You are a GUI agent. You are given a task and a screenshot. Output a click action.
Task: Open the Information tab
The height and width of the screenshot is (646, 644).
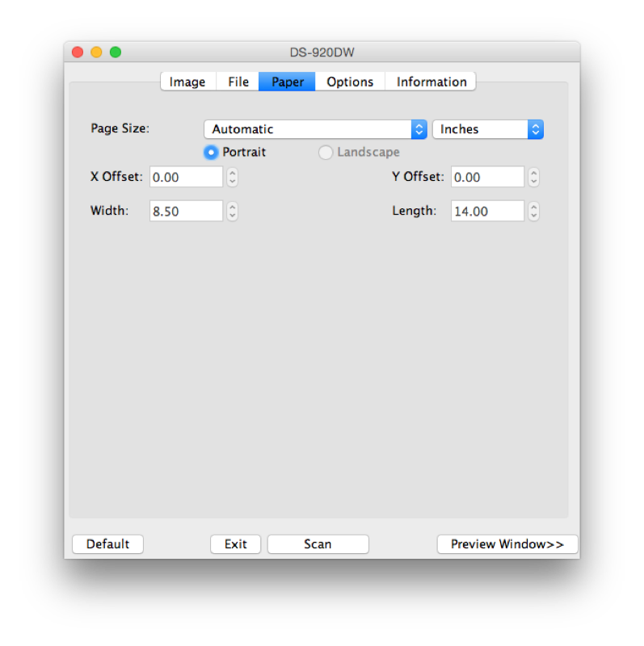click(x=431, y=82)
